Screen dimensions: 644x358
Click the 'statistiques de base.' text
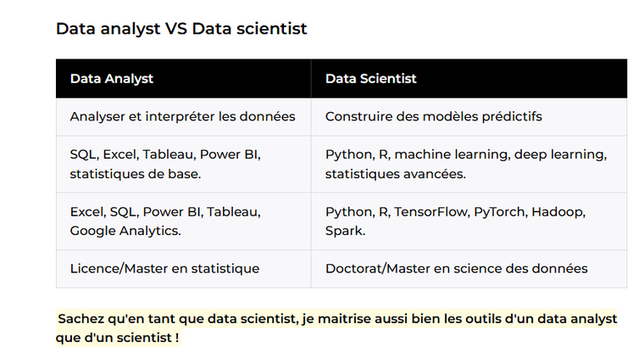click(x=136, y=174)
